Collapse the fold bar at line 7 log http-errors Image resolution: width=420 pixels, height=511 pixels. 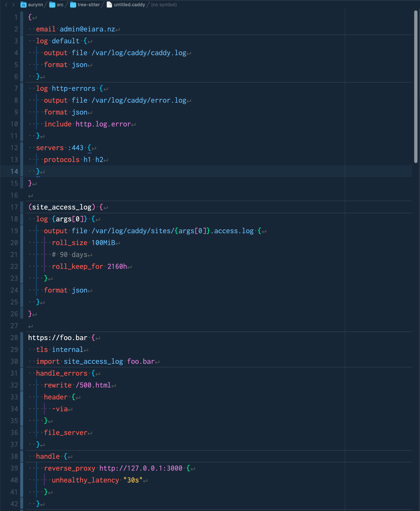click(22, 112)
